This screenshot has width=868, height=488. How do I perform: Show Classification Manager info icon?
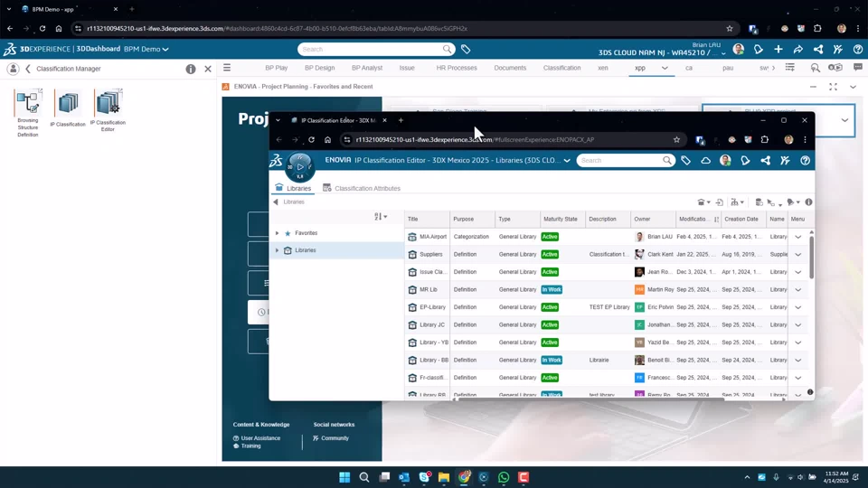click(191, 70)
